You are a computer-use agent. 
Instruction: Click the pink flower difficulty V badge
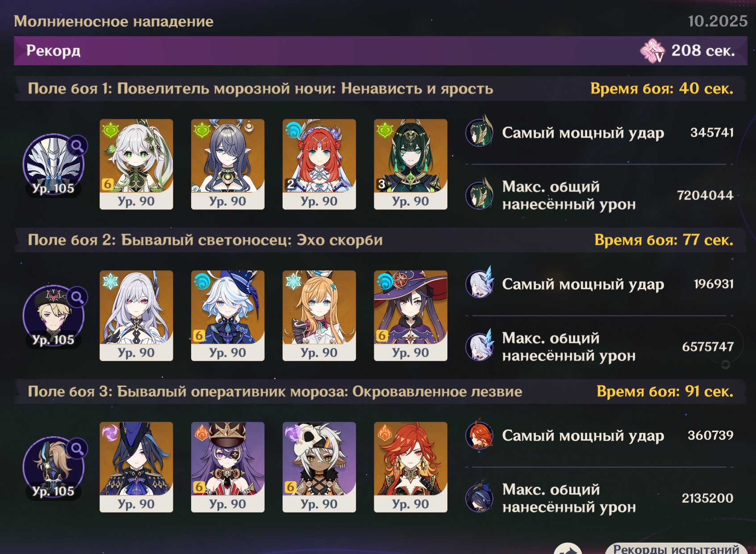(x=652, y=50)
